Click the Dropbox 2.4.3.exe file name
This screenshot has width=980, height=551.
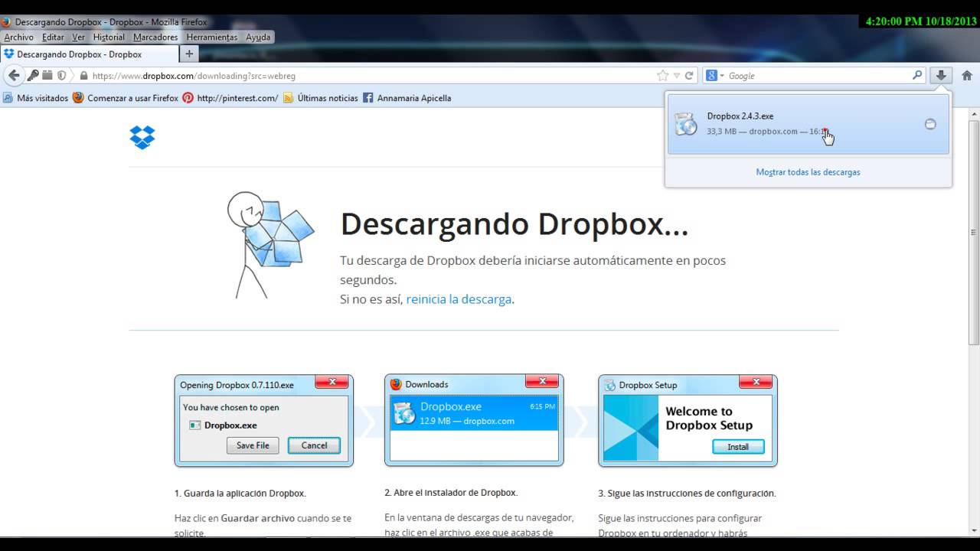[740, 116]
